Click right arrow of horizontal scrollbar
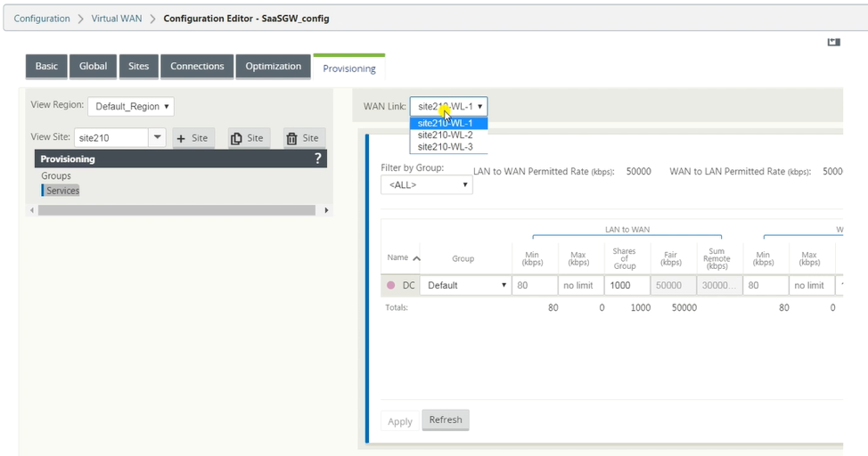The height and width of the screenshot is (456, 868). tap(326, 210)
